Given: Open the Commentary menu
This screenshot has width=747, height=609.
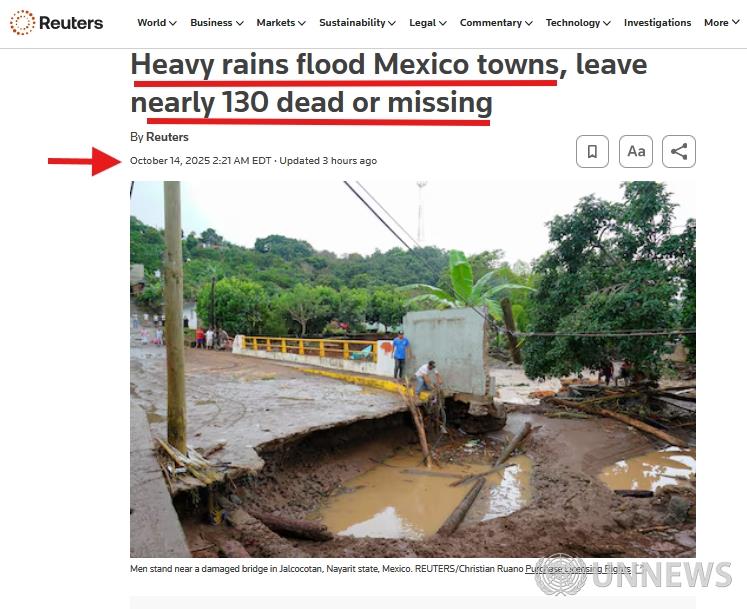Looking at the screenshot, I should (x=496, y=22).
